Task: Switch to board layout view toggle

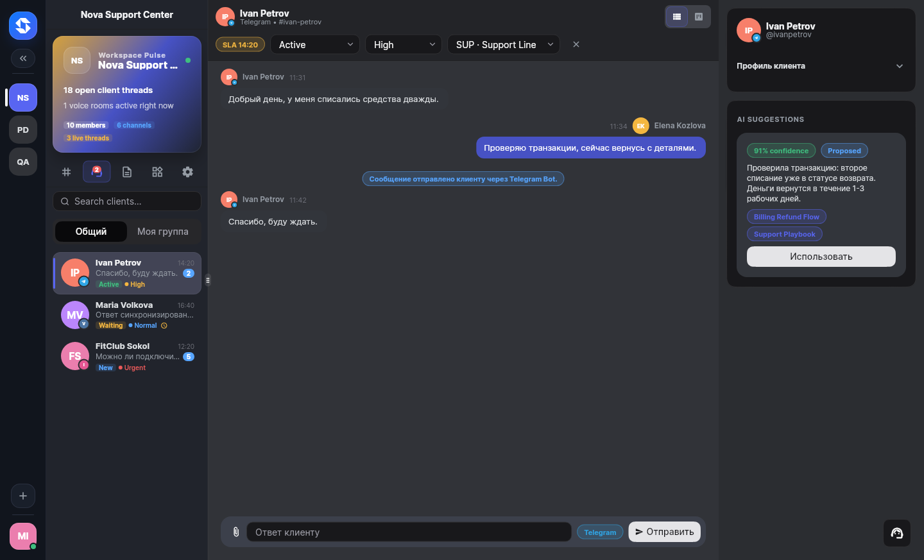Action: 699,17
